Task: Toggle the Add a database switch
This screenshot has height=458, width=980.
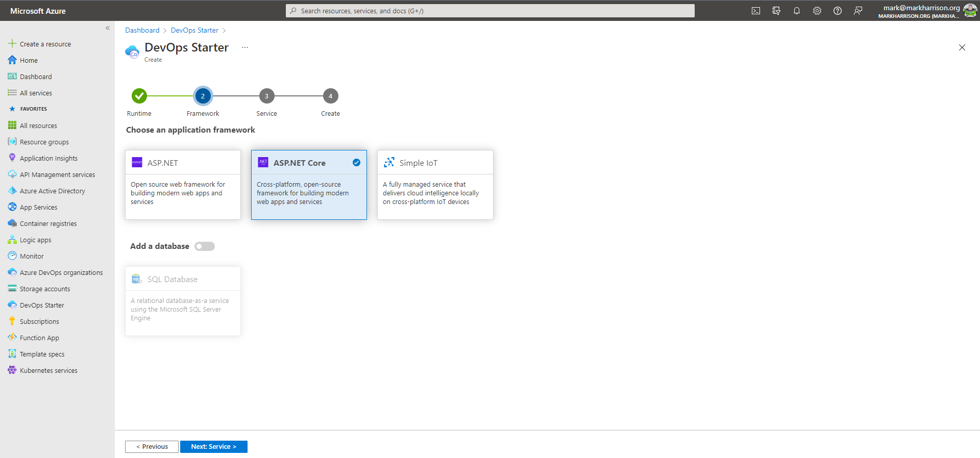Action: (x=205, y=246)
